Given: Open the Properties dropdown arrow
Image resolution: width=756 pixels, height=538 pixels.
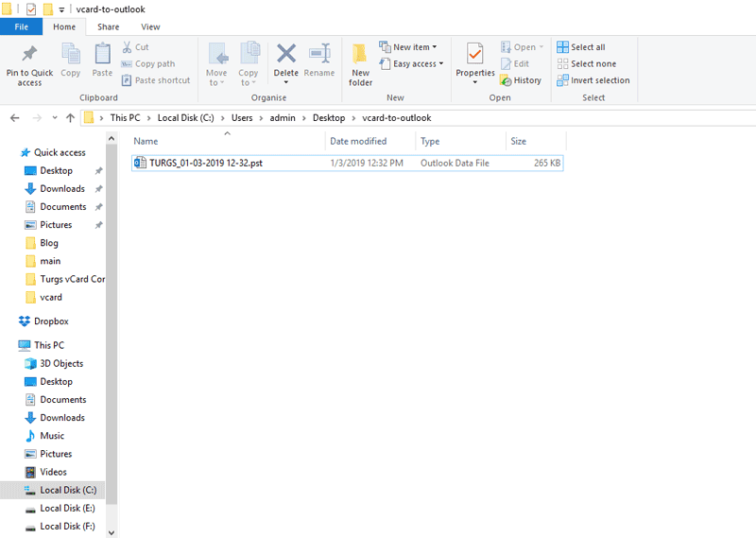Looking at the screenshot, I should pos(475,82).
